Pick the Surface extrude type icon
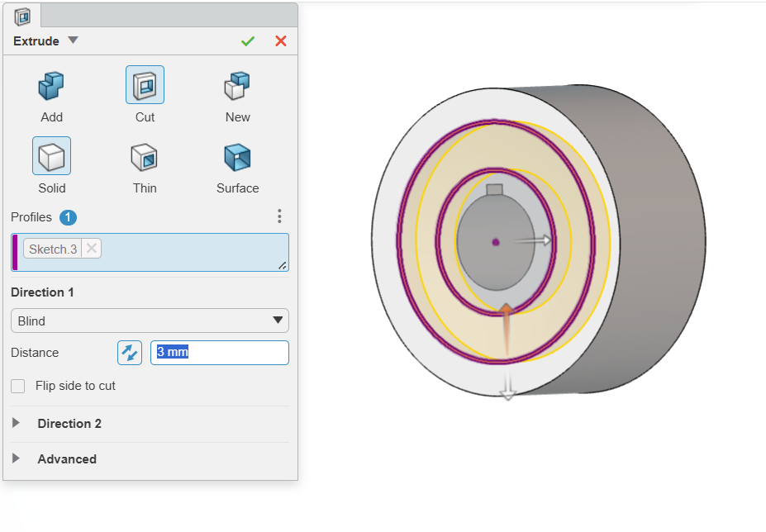This screenshot has height=532, width=766. [x=237, y=157]
